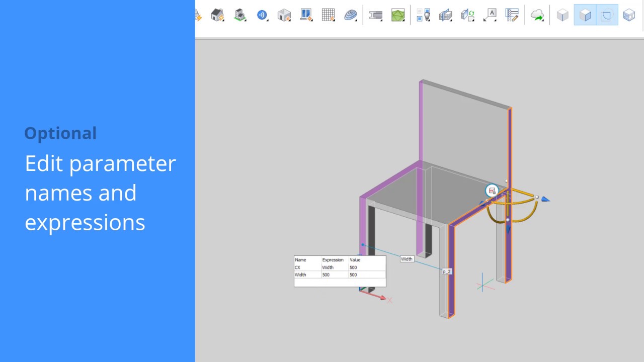This screenshot has width=644, height=362.
Task: Select the annotation tag 'A' tool
Action: tap(490, 15)
